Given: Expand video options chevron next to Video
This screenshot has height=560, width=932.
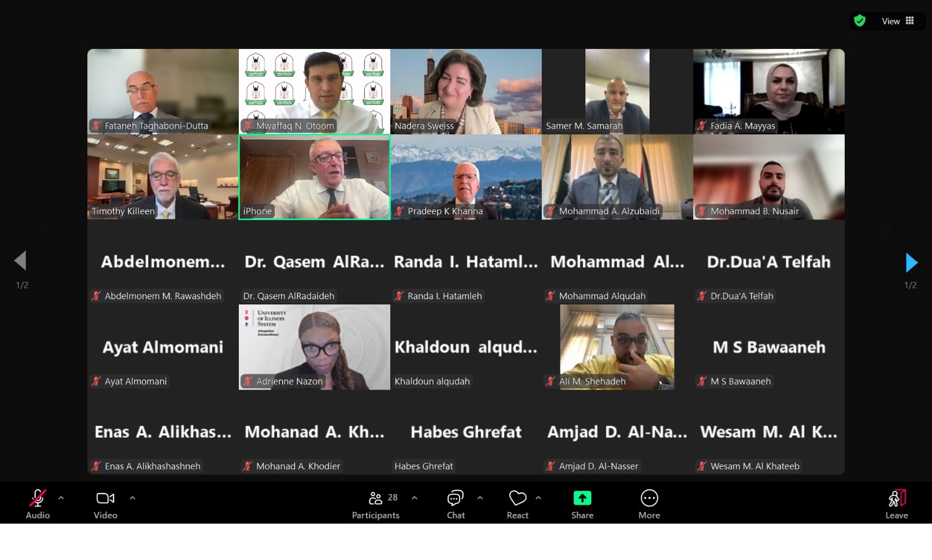Looking at the screenshot, I should (x=132, y=498).
